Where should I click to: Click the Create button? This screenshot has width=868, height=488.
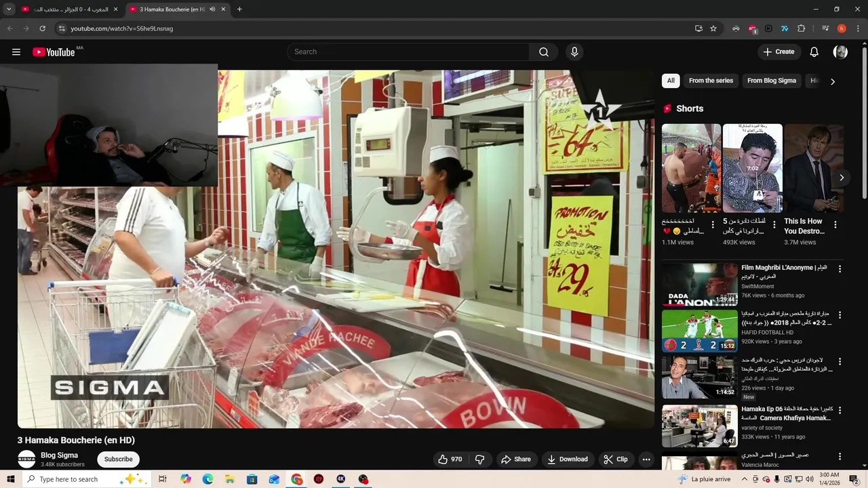tap(778, 52)
